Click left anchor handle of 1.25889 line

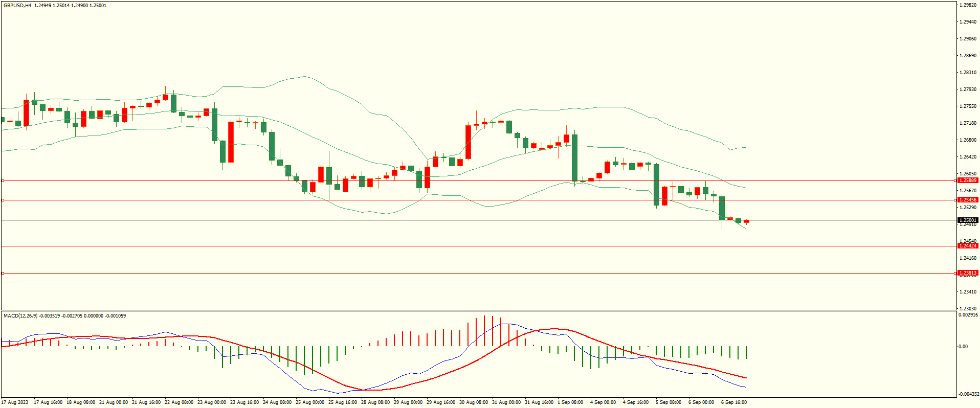[x=3, y=180]
